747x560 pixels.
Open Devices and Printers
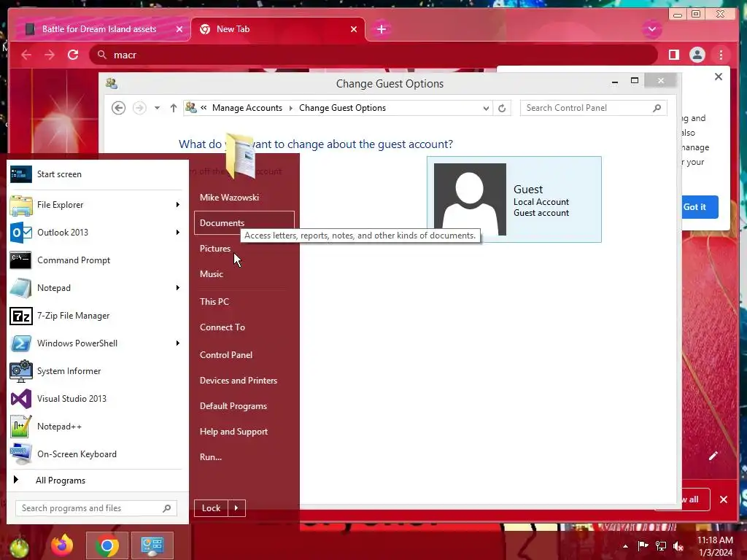coord(239,381)
